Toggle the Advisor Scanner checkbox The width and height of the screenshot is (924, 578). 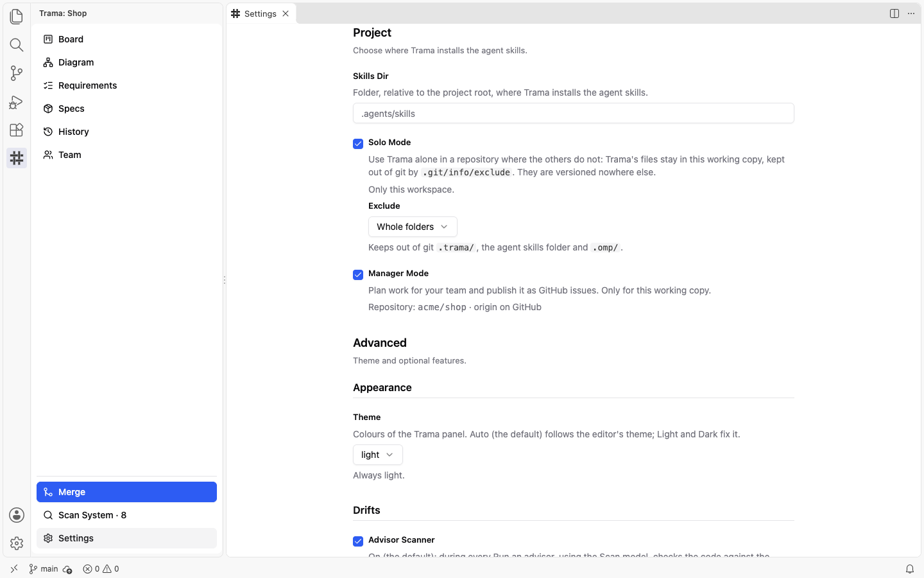[x=358, y=541]
